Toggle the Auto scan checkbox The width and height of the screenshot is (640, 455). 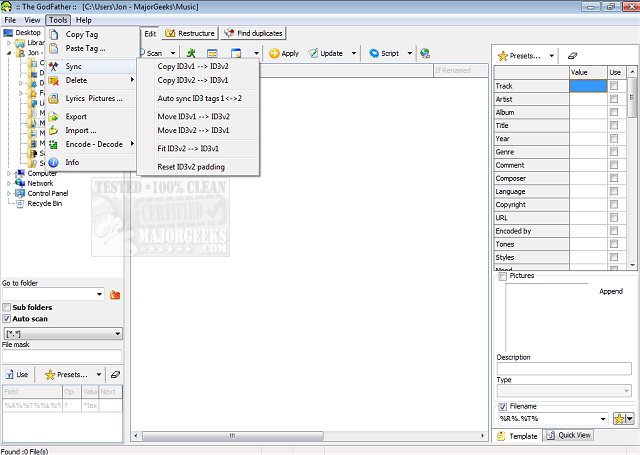pos(7,319)
